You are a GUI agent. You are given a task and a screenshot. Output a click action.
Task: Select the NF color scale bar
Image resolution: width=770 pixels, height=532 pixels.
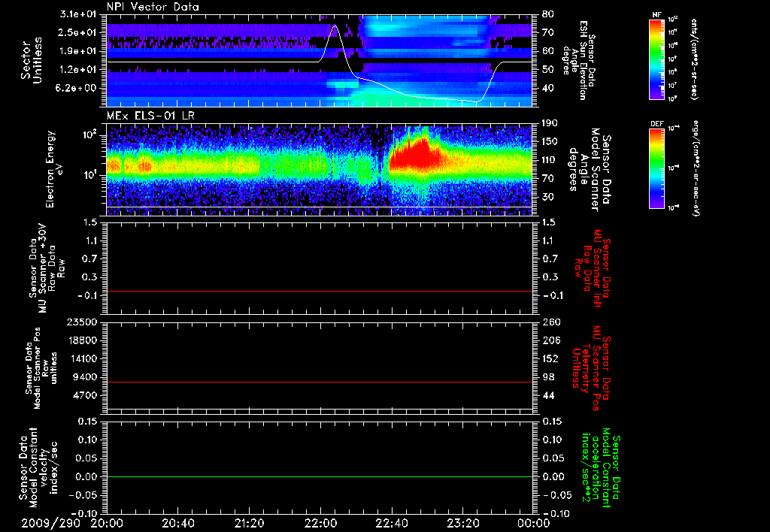pos(656,59)
